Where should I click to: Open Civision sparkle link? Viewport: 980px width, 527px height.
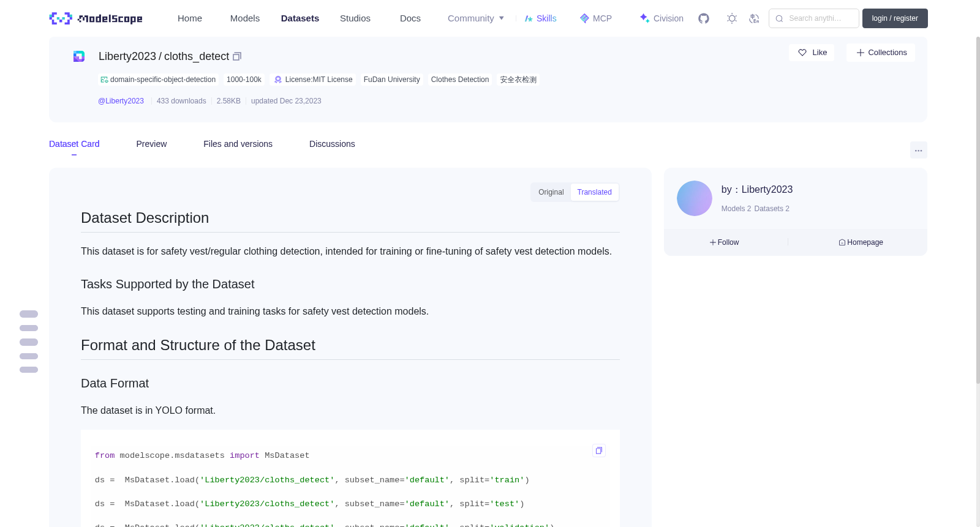[x=661, y=18]
